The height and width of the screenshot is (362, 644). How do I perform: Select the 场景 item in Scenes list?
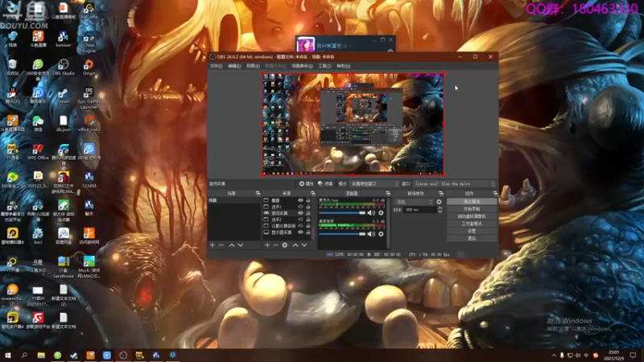(234, 200)
